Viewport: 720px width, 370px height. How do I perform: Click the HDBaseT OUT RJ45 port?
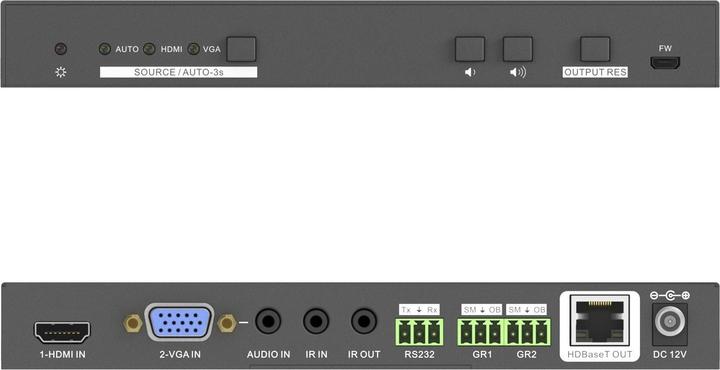(x=599, y=320)
